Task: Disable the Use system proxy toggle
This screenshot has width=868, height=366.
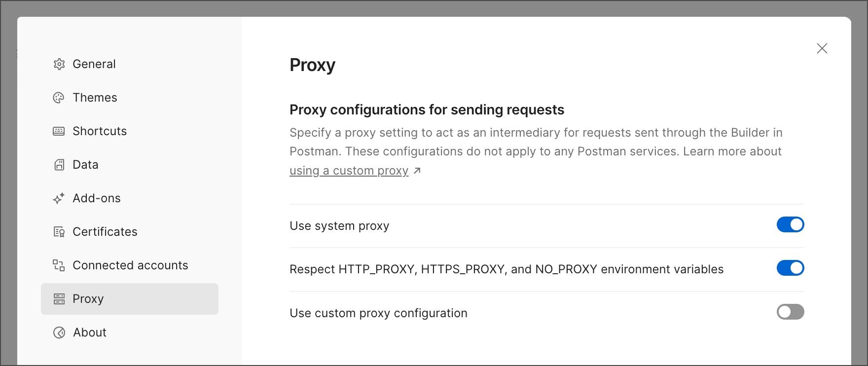Action: click(x=790, y=224)
